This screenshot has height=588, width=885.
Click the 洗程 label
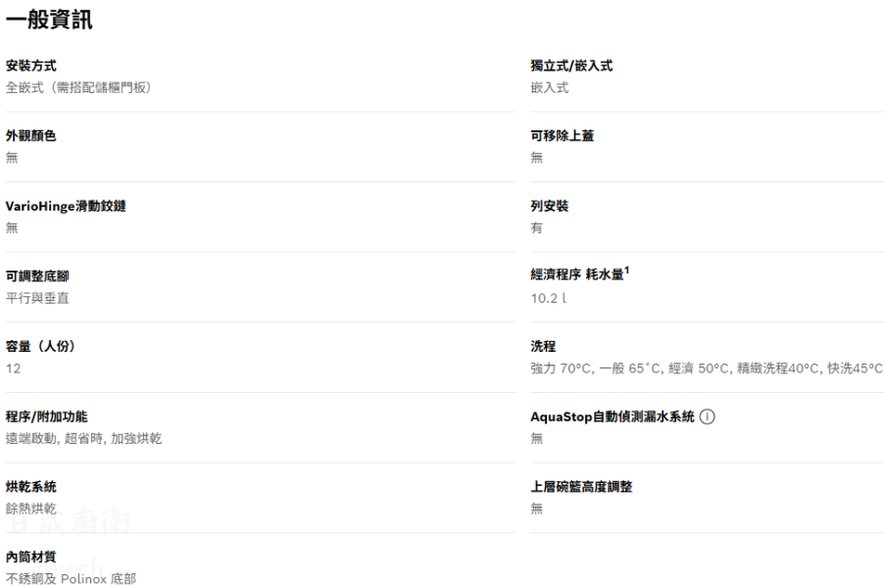[x=543, y=347]
